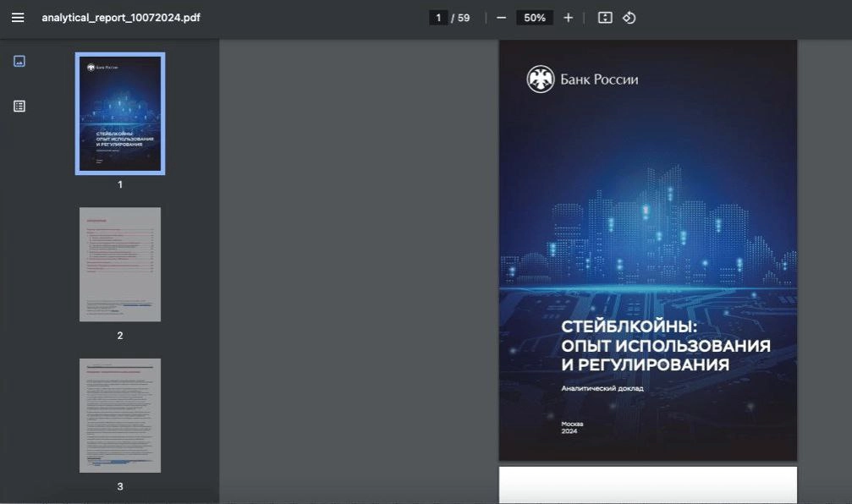
Task: Select the page 1 thumbnail
Action: pyautogui.click(x=120, y=113)
